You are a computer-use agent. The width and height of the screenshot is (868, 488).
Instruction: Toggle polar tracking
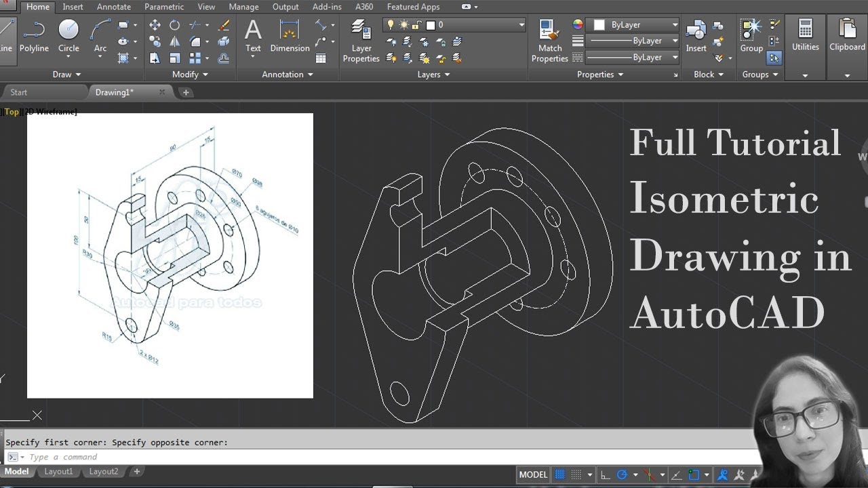click(622, 474)
